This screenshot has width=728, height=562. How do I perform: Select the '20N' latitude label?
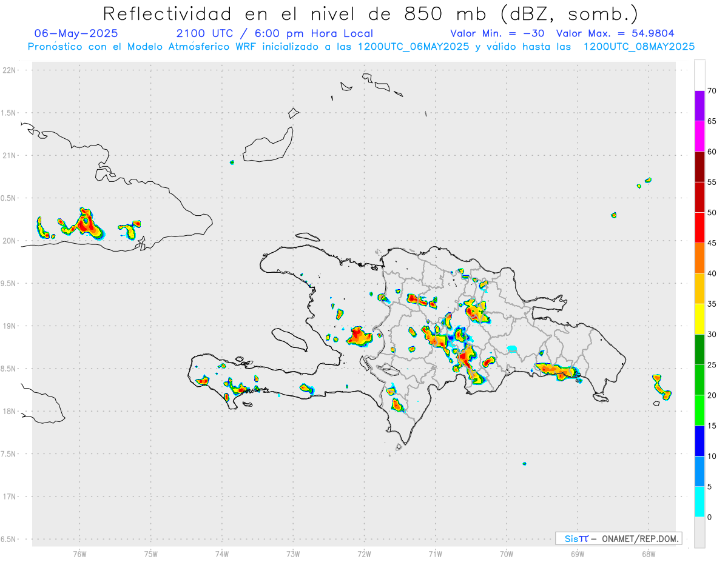[x=10, y=241]
